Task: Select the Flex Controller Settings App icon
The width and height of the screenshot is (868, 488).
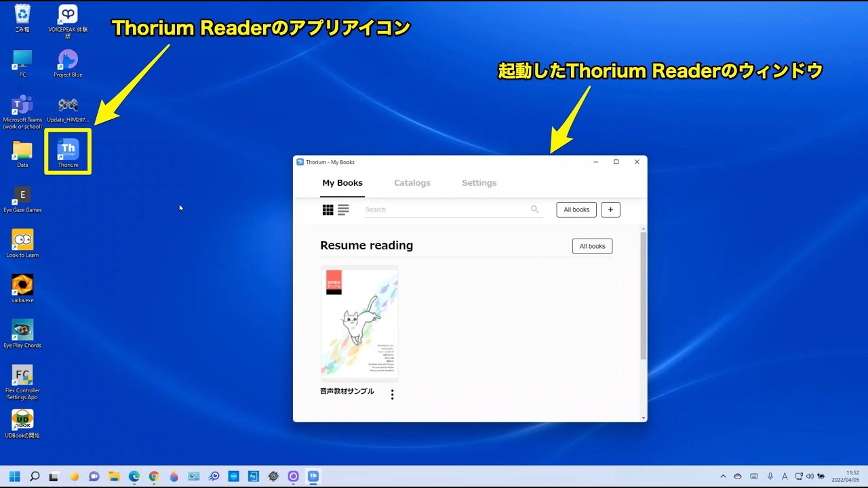Action: 22,382
